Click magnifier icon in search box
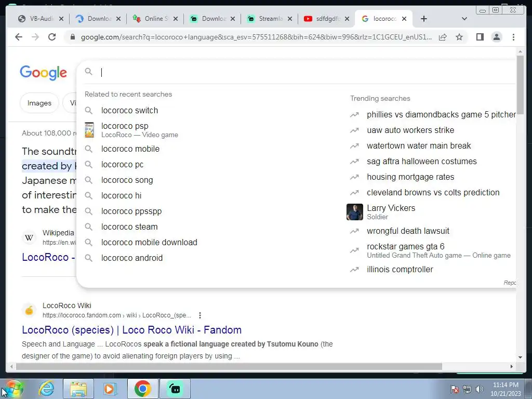This screenshot has height=399, width=532. point(88,72)
